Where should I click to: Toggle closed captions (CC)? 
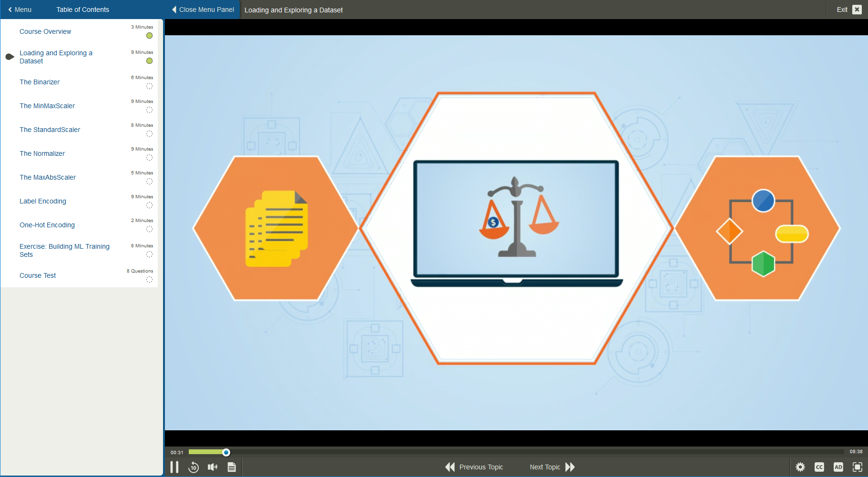pos(819,467)
